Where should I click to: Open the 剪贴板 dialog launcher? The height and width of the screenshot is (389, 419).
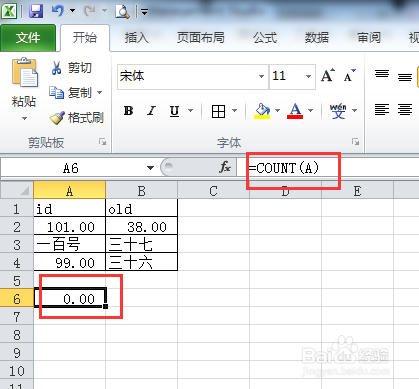point(102,142)
